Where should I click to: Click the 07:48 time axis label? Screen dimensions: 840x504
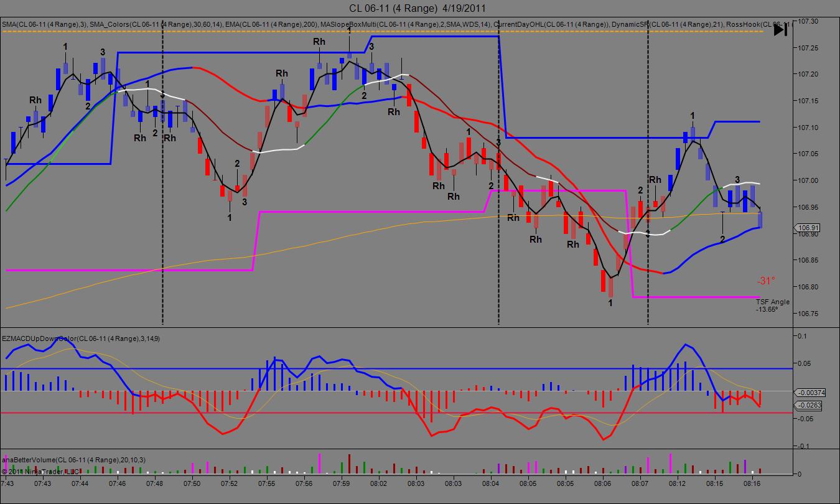tap(155, 483)
